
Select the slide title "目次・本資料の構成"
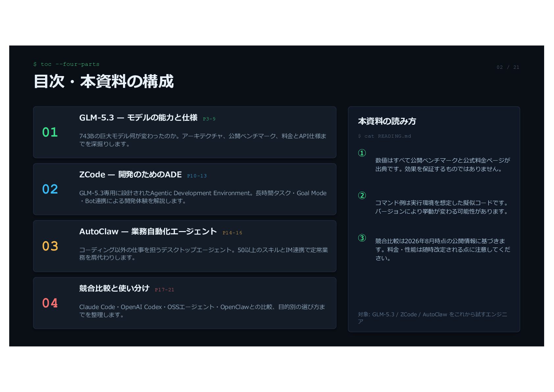103,81
